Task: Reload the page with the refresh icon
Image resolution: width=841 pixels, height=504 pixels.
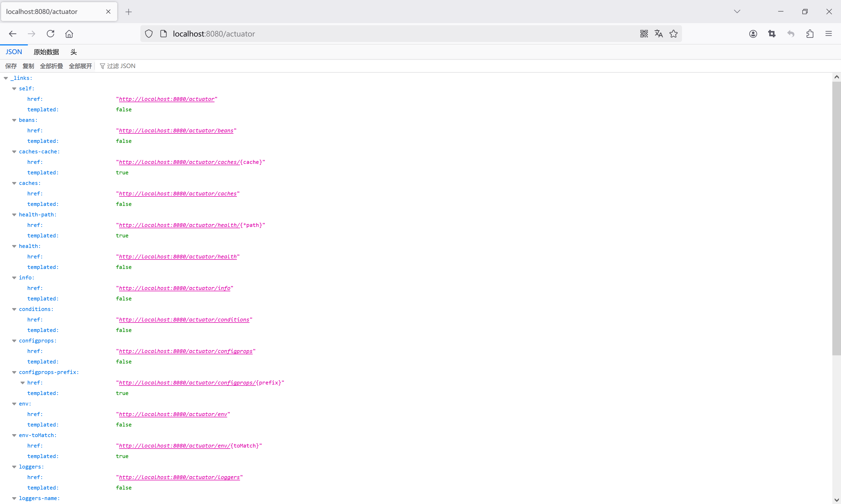Action: tap(50, 34)
